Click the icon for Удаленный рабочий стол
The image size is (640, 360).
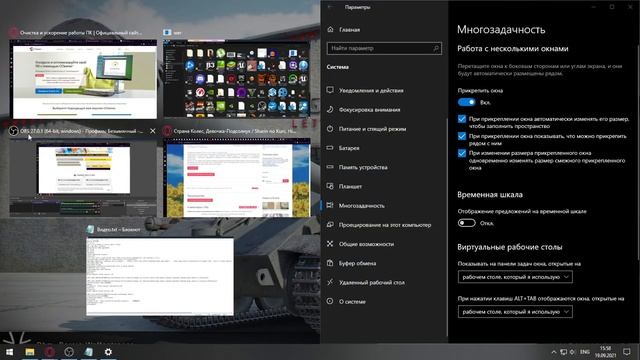coord(330,282)
